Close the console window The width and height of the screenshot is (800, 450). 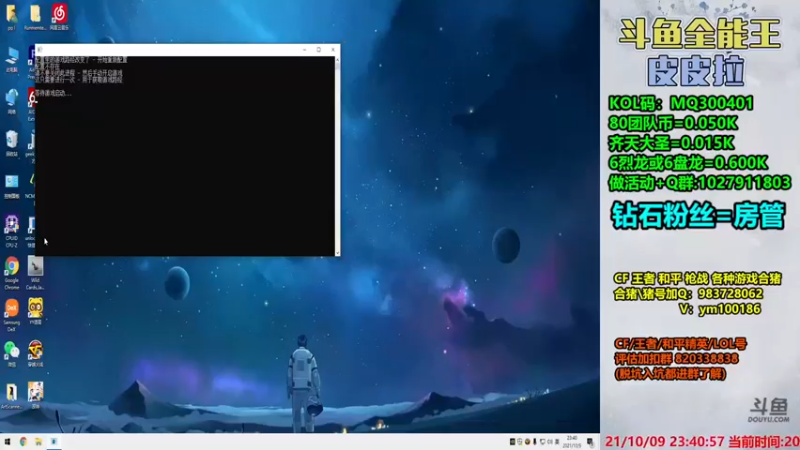click(333, 49)
